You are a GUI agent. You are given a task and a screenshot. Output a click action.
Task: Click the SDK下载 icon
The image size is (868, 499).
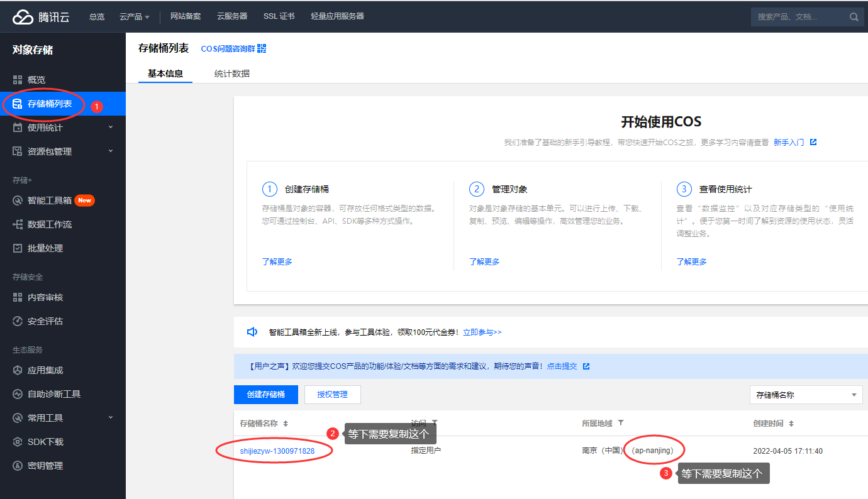[18, 442]
